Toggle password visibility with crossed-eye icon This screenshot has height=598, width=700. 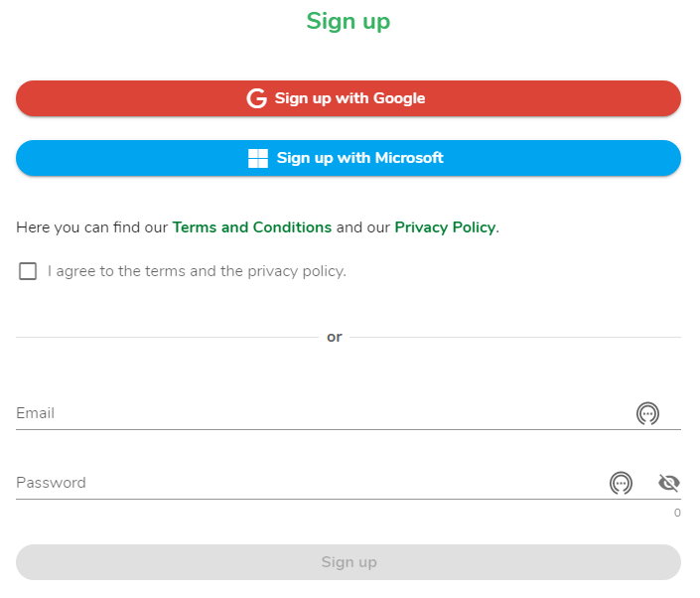(x=669, y=483)
